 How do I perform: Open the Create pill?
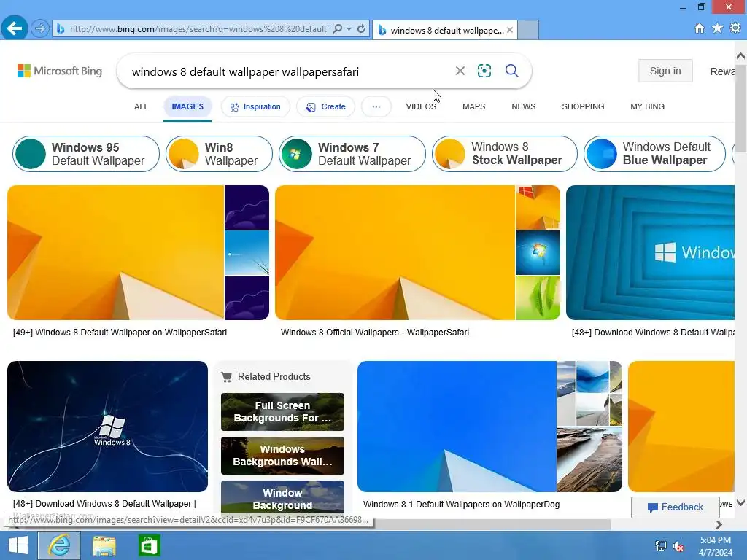326,106
